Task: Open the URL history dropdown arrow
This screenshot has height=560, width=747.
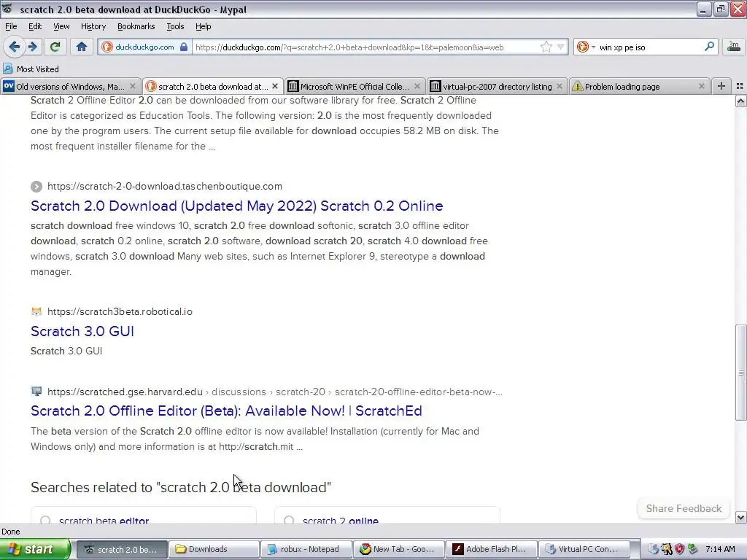Action: click(x=561, y=47)
